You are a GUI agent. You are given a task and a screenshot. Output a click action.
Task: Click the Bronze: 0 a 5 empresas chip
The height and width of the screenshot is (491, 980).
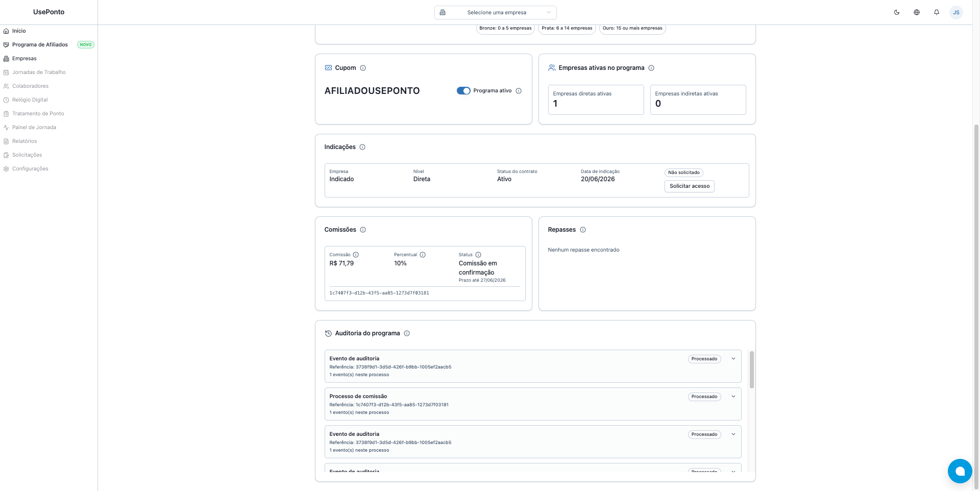[x=505, y=28]
